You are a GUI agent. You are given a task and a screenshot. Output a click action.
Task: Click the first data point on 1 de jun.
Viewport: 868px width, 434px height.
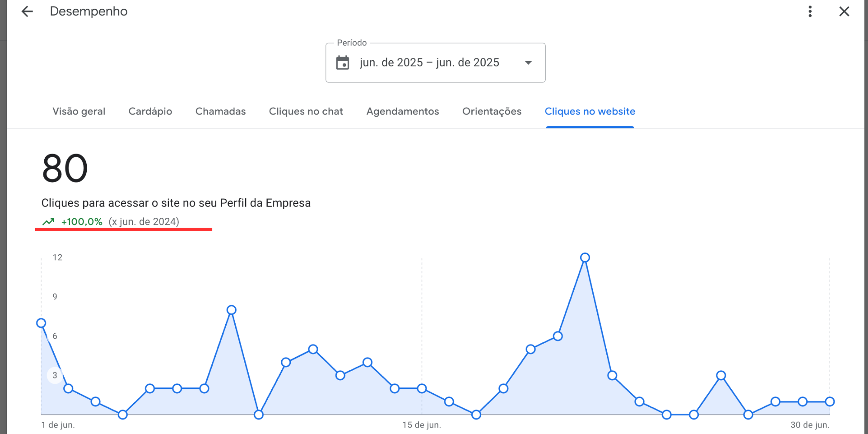click(x=41, y=323)
